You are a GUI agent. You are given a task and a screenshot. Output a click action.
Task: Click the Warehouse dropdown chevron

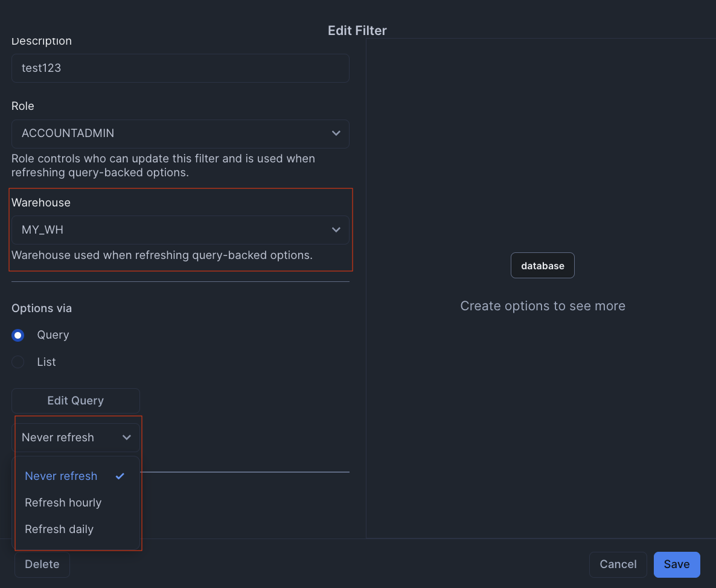336,230
